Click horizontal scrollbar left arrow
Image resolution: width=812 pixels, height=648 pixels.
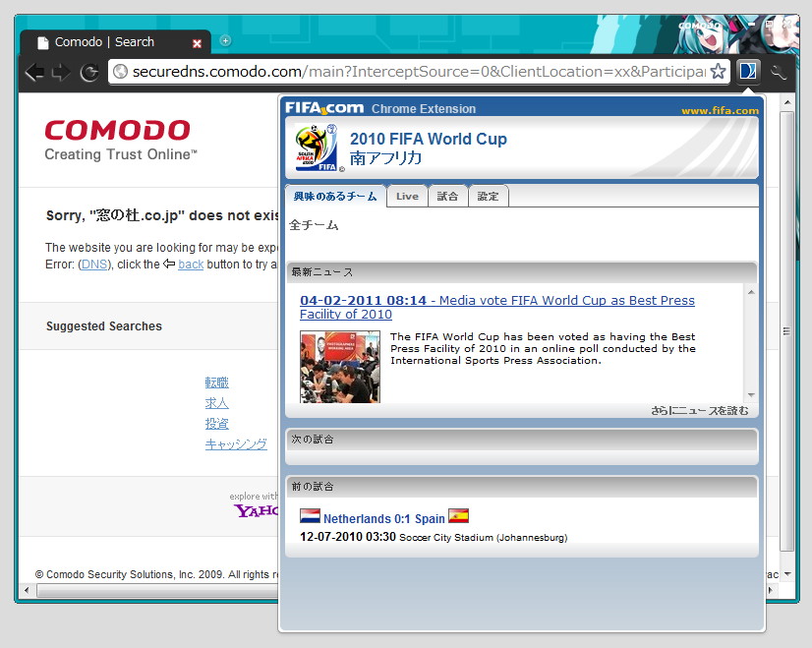(x=27, y=590)
